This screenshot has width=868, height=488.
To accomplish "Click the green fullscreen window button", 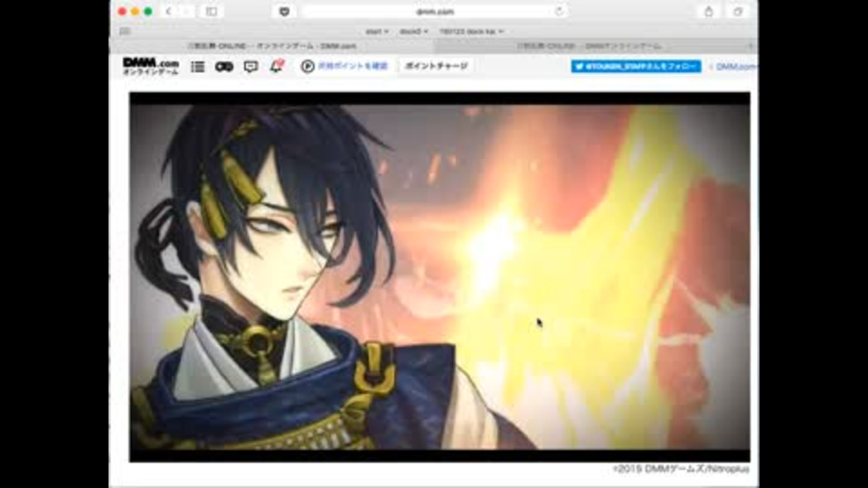I will click(148, 11).
